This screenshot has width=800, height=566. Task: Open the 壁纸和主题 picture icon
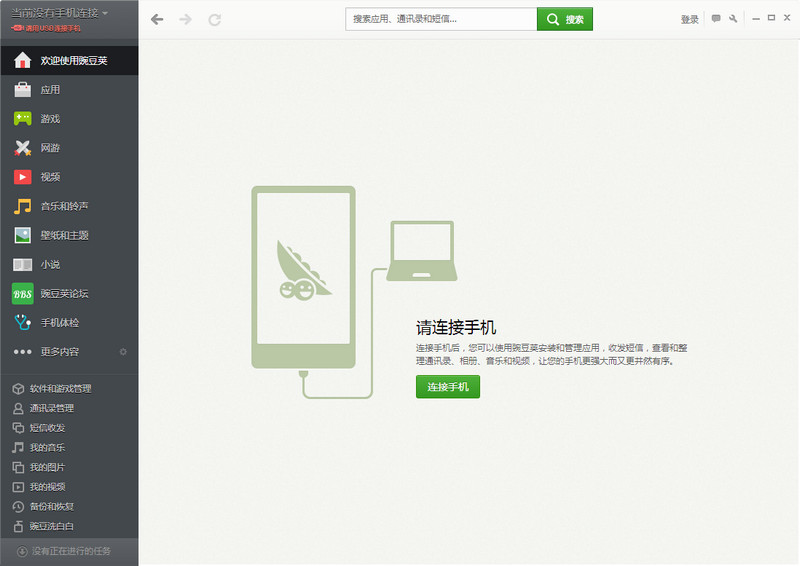(x=22, y=235)
